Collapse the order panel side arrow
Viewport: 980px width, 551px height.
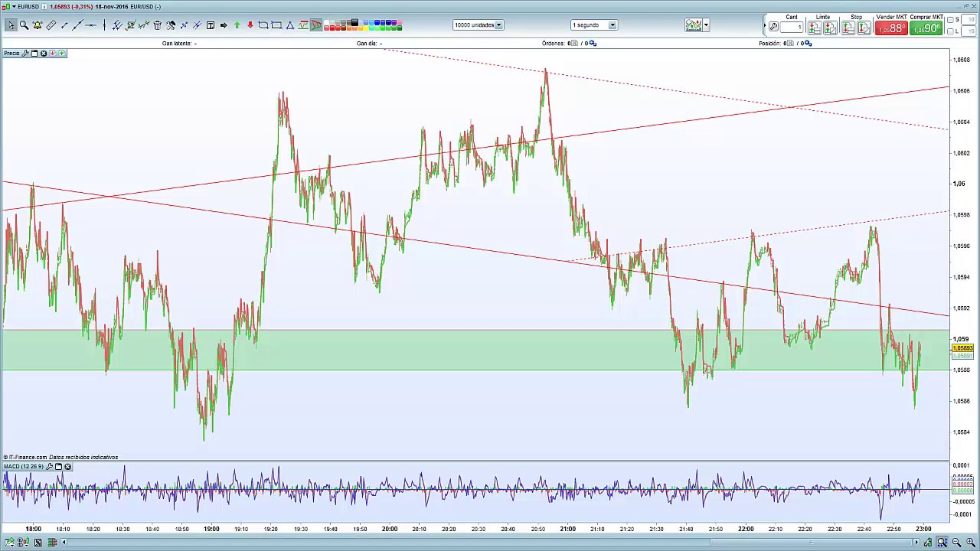click(x=765, y=25)
